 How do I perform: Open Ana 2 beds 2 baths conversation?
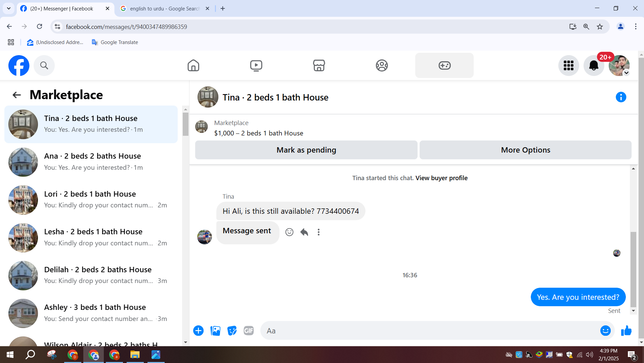[91, 162]
